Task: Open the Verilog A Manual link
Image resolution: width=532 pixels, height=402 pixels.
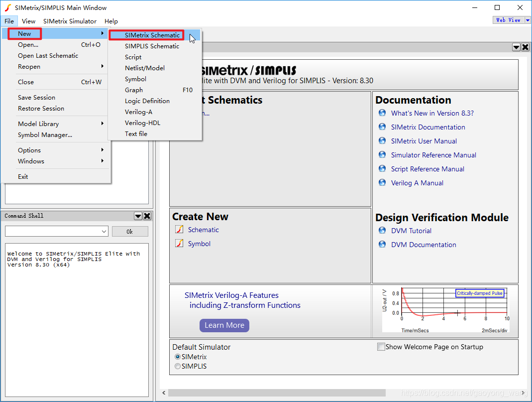Action: point(417,183)
